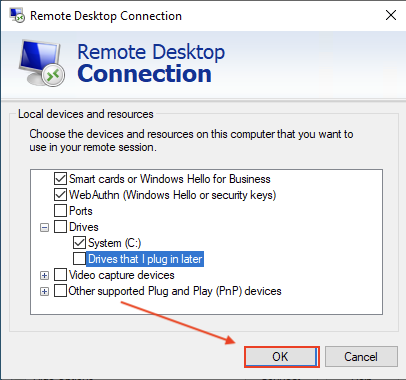
Task: Select 'WebAuthn (Windows Hello or security keys)' label
Action: click(173, 195)
